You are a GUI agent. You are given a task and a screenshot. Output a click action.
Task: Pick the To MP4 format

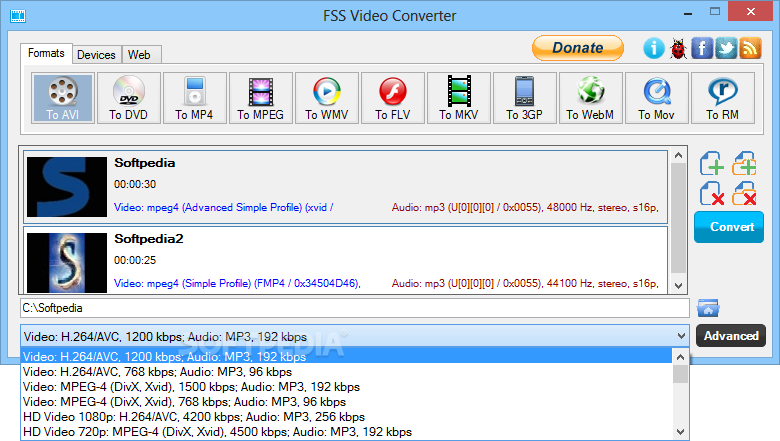(x=195, y=98)
